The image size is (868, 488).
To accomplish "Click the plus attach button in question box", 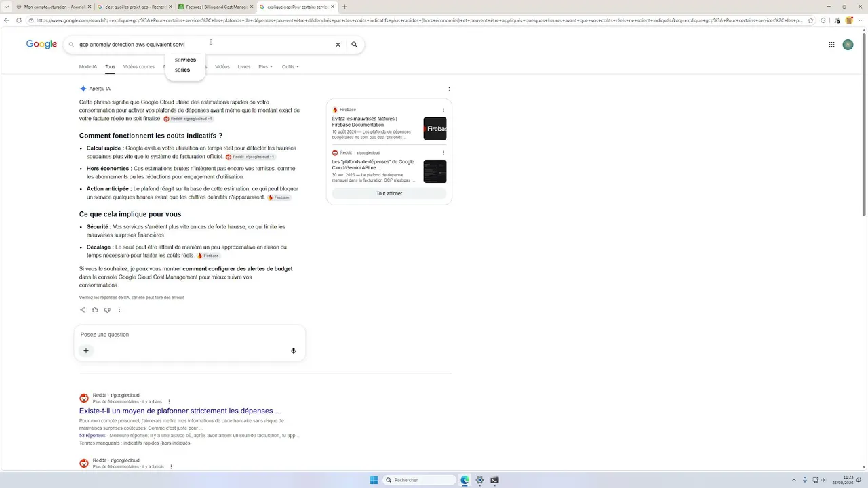I will (x=86, y=350).
